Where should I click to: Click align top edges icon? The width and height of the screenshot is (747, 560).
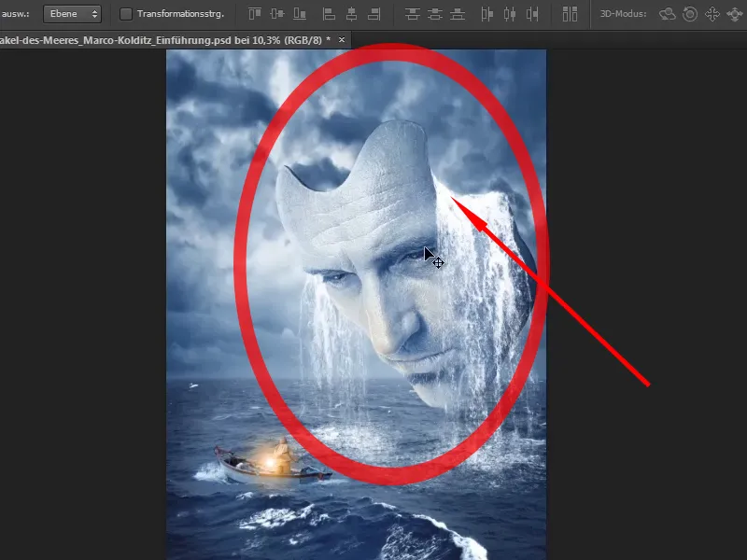(255, 14)
